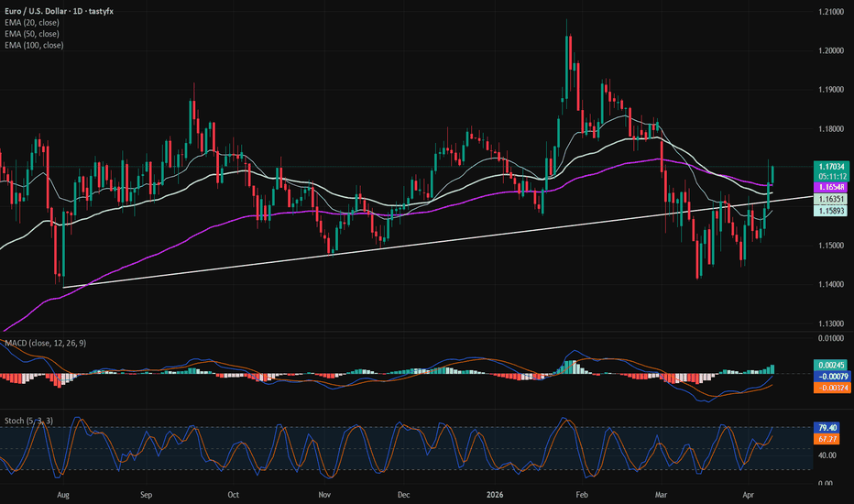This screenshot has height=504, width=854.
Task: Click the 1.13000 level on price axis
Action: pyautogui.click(x=832, y=323)
